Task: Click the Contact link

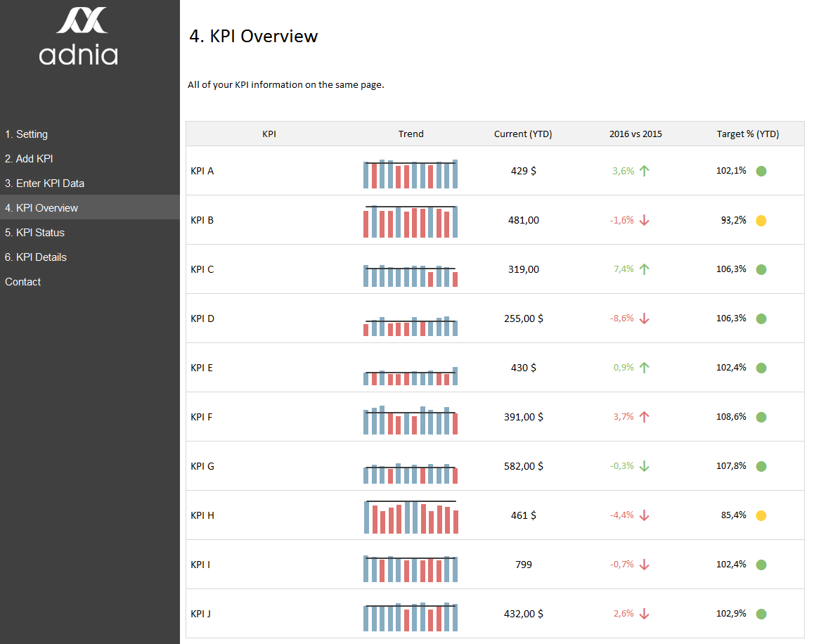Action: (x=22, y=281)
